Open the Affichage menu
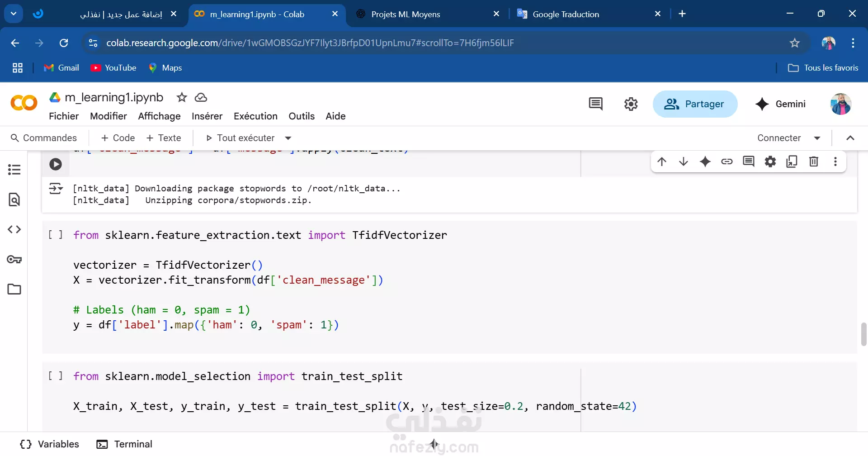This screenshot has width=868, height=456. click(159, 116)
